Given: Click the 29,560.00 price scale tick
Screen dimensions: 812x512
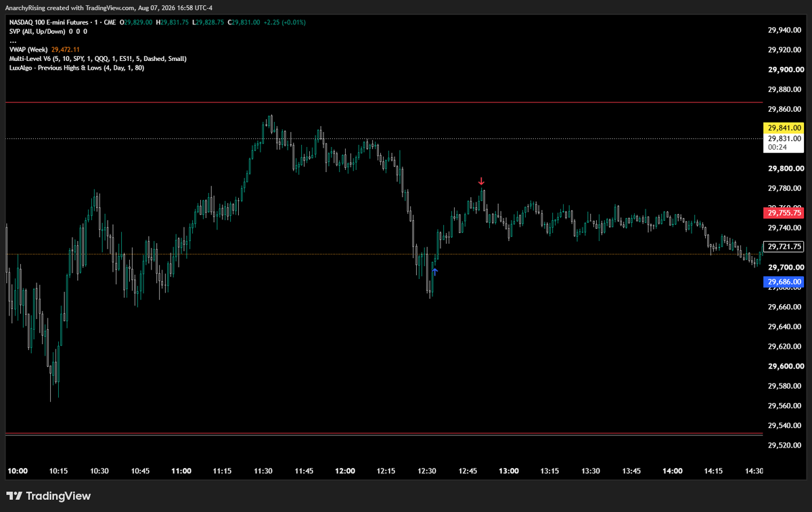Looking at the screenshot, I should point(786,406).
